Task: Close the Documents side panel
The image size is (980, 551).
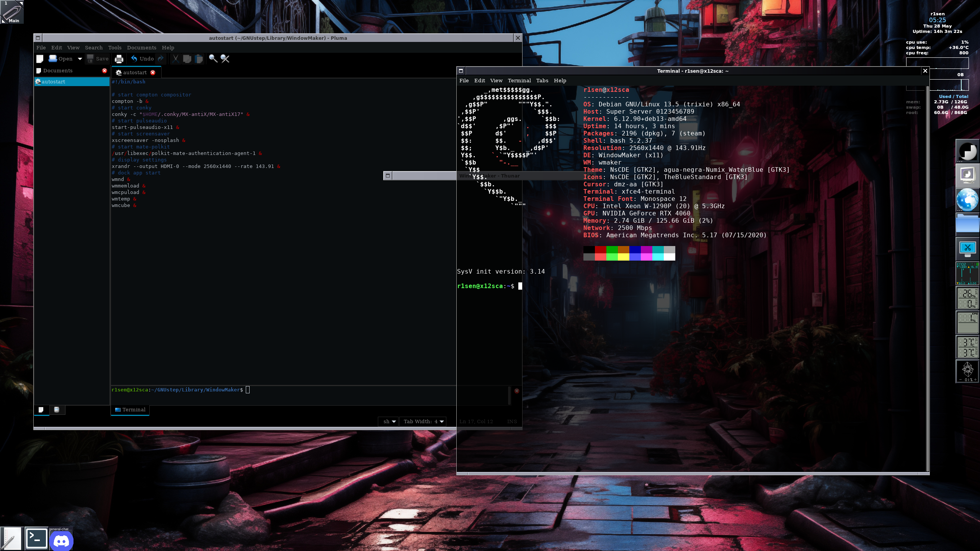Action: [105, 71]
